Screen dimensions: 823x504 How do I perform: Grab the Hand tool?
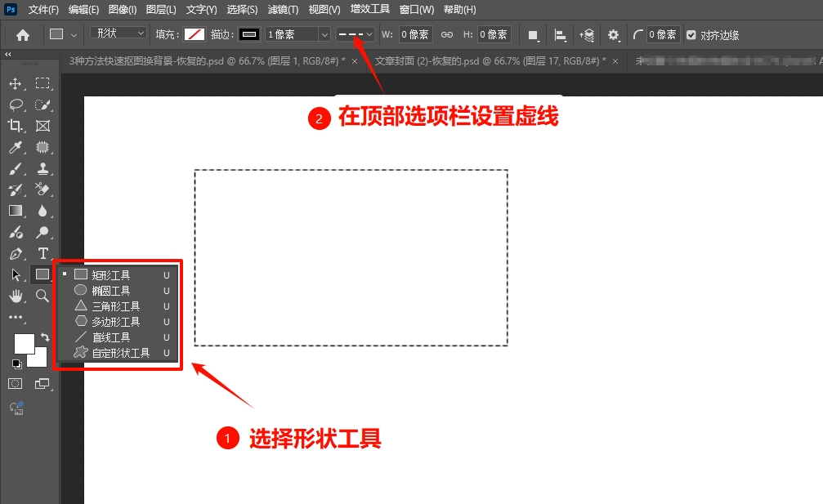click(x=15, y=296)
